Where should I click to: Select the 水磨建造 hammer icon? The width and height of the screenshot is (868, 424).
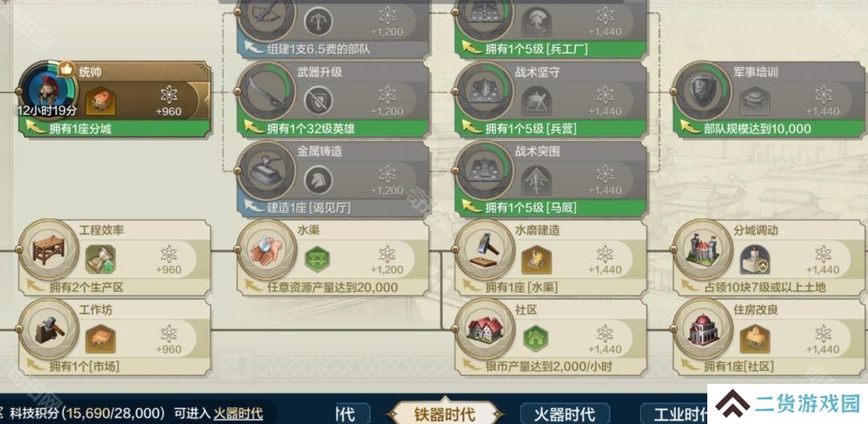(x=484, y=249)
